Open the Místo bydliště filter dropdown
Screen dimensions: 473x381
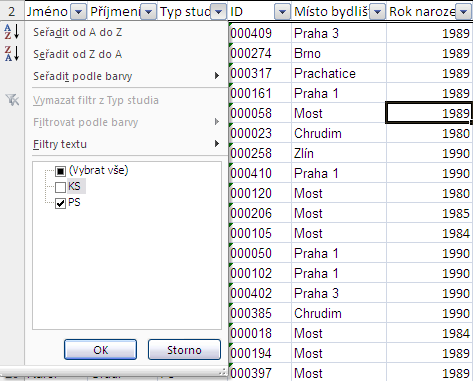(377, 12)
